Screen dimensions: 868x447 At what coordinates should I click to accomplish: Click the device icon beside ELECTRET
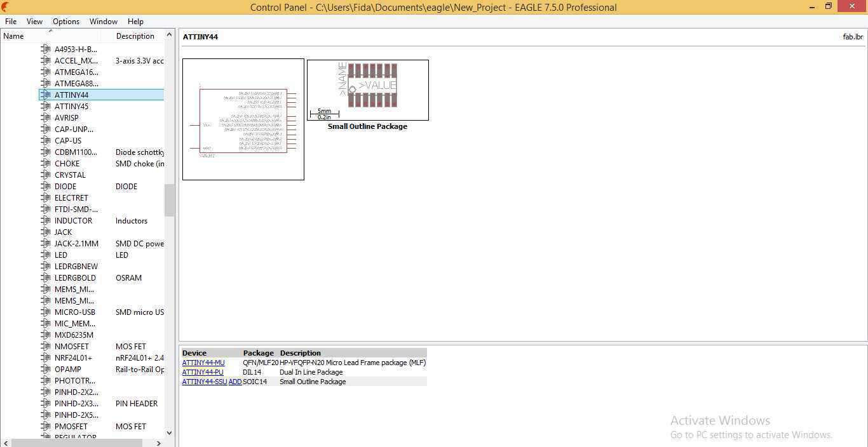[x=46, y=197]
